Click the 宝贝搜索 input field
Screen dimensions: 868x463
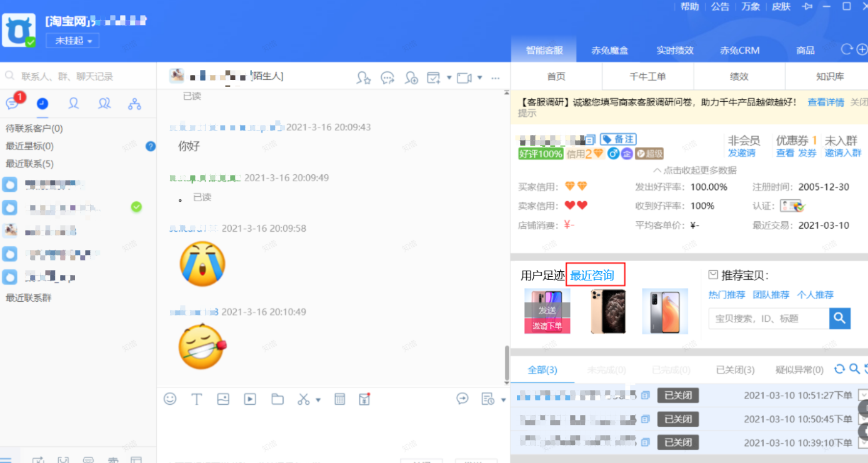click(769, 319)
